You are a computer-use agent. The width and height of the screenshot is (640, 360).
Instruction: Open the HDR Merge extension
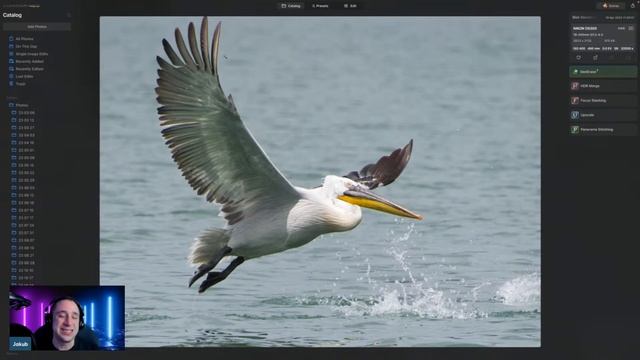pos(603,86)
